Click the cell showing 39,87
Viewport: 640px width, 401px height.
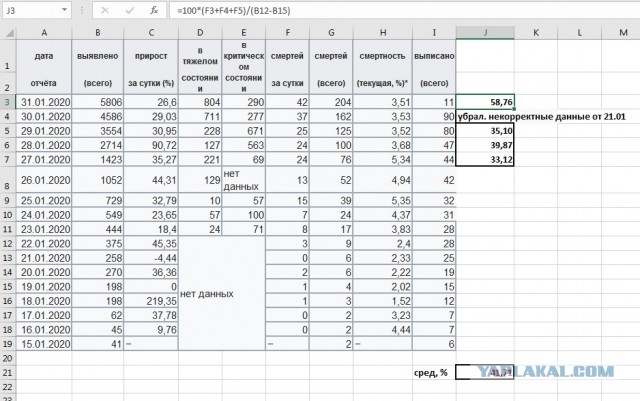[x=485, y=145]
